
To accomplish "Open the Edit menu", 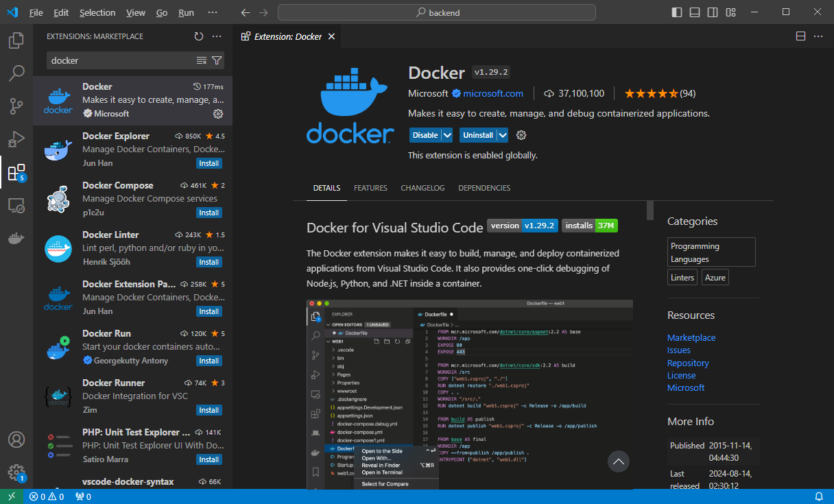I will (x=61, y=12).
